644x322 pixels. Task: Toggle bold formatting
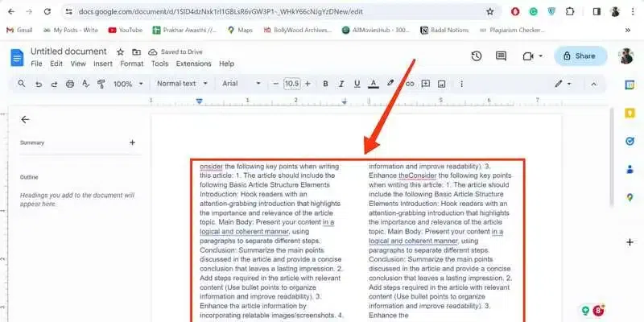[325, 84]
